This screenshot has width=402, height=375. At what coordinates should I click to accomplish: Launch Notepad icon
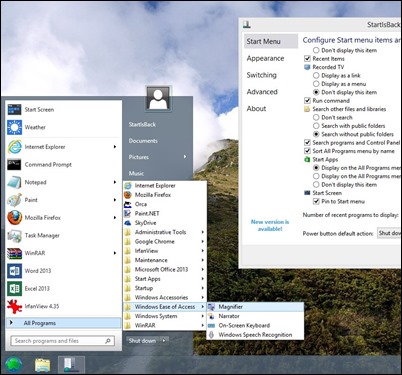click(x=14, y=182)
